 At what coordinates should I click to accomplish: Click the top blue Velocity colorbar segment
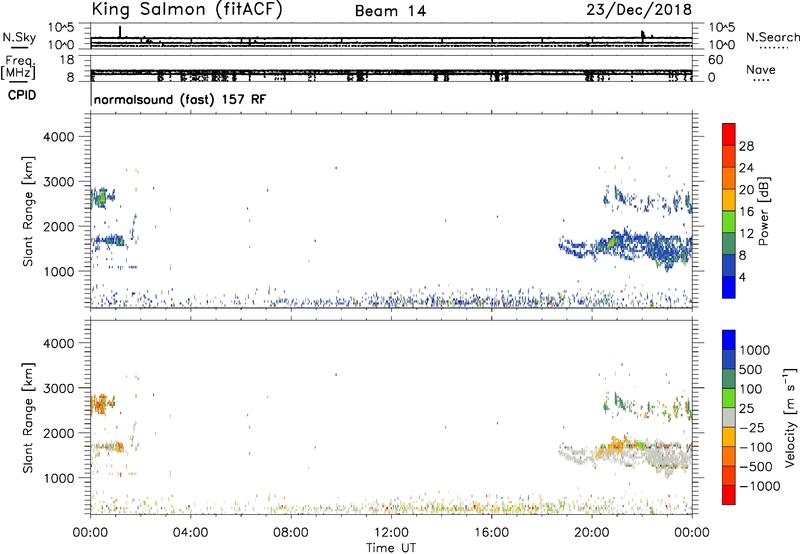tap(729, 340)
